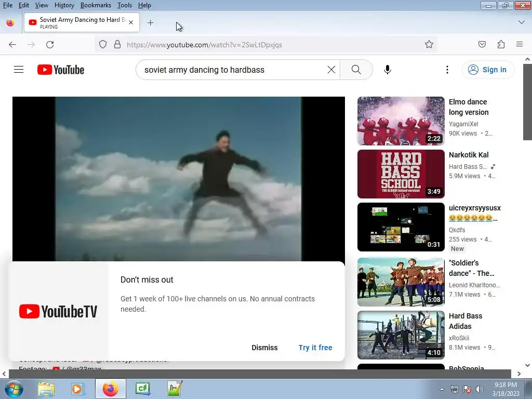
Task: Clear the search box with X
Action: 331,70
